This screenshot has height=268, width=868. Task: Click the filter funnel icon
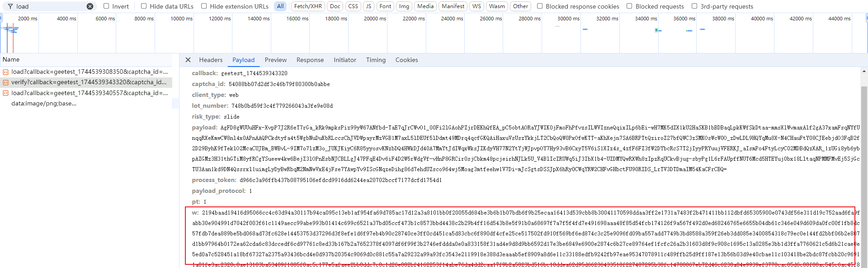10,6
